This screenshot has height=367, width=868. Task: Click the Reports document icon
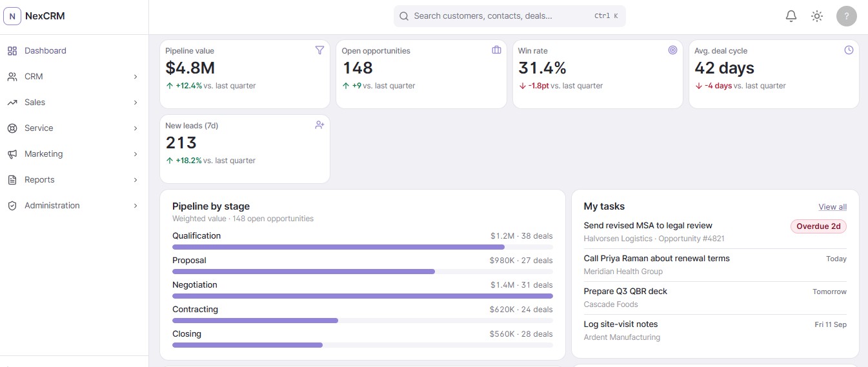coord(12,180)
